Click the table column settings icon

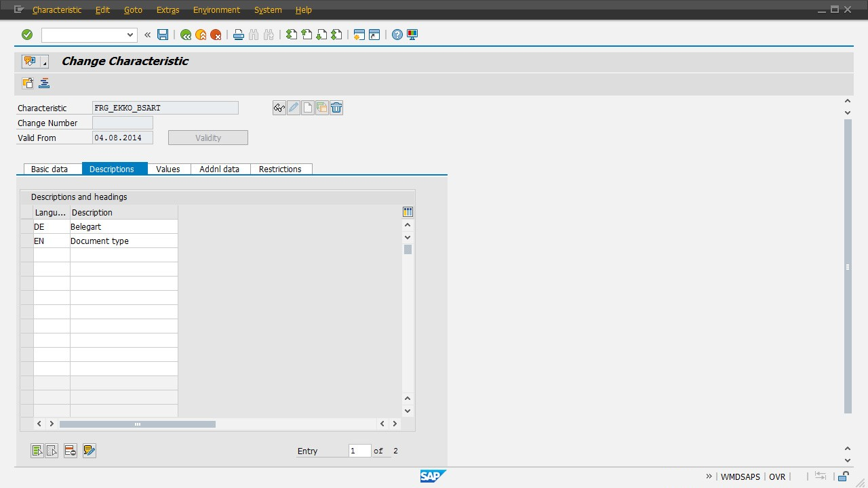[408, 212]
